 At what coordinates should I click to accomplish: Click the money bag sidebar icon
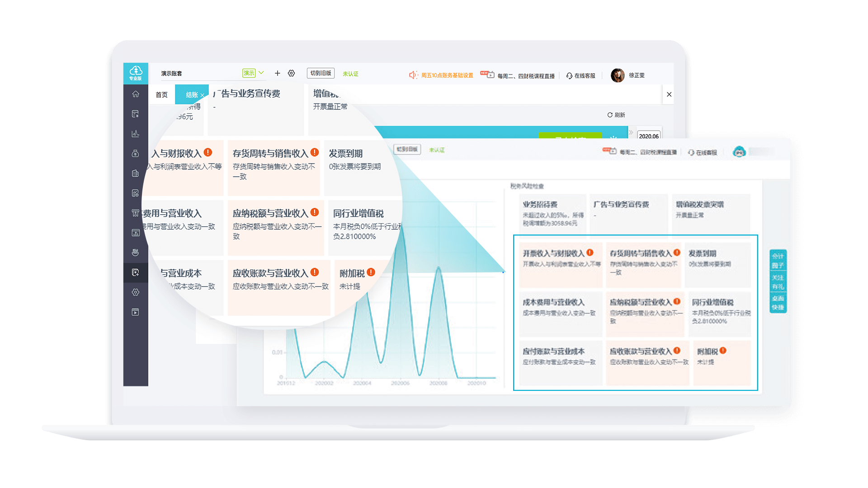pos(135,154)
